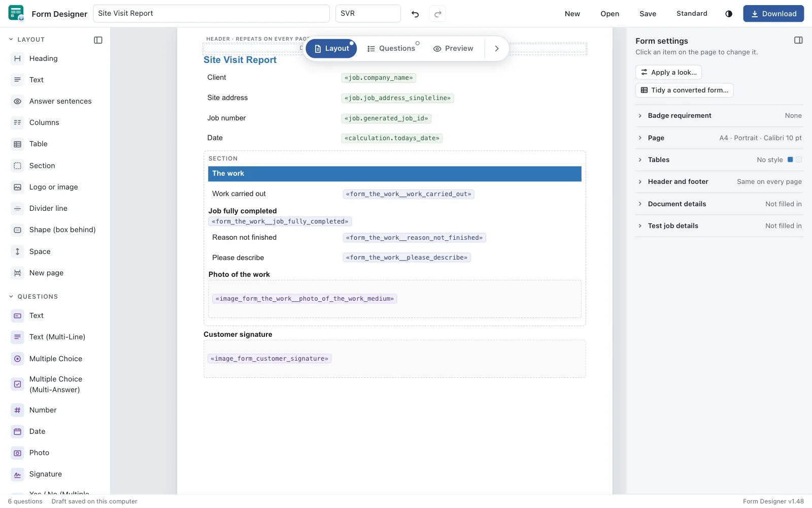Insert a New page break
This screenshot has height=508, width=812.
pos(55,273)
